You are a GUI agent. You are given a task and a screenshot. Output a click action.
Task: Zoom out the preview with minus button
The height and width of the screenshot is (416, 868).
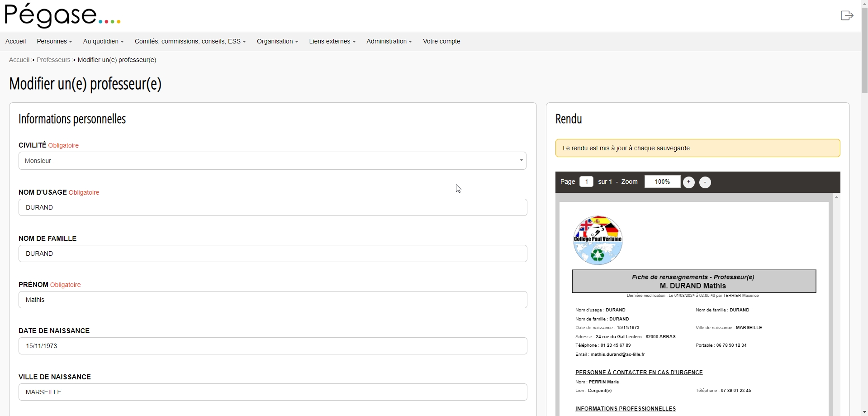tap(705, 182)
